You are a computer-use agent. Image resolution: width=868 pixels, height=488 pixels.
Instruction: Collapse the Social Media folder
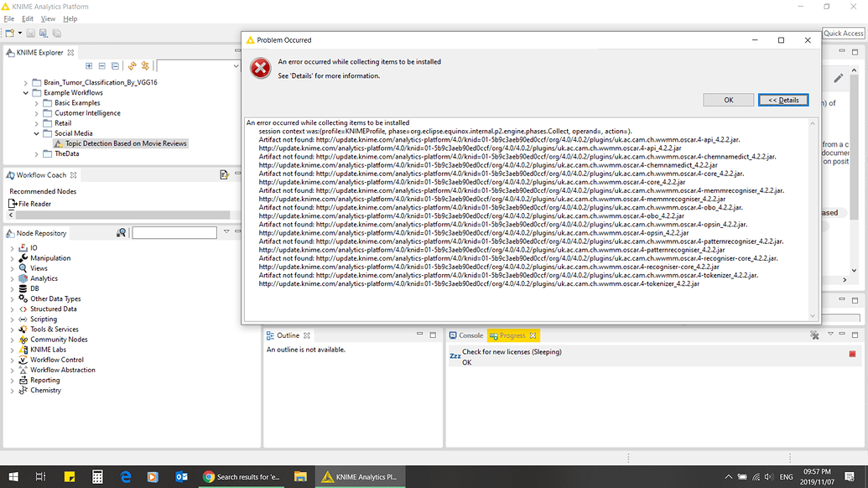(x=35, y=132)
